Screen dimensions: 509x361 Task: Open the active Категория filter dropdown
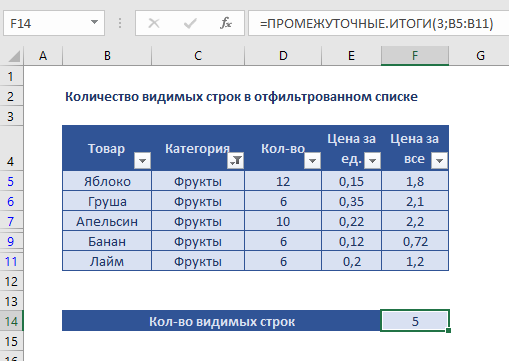pyautogui.click(x=236, y=161)
